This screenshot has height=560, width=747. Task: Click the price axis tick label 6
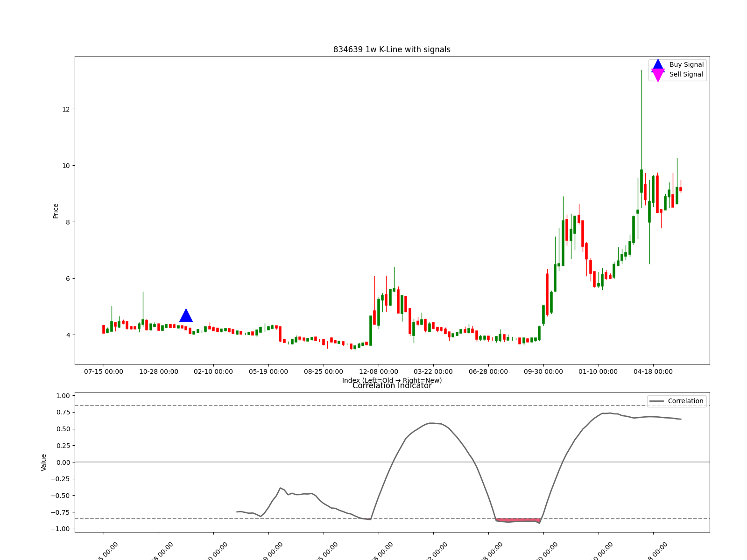(68, 279)
